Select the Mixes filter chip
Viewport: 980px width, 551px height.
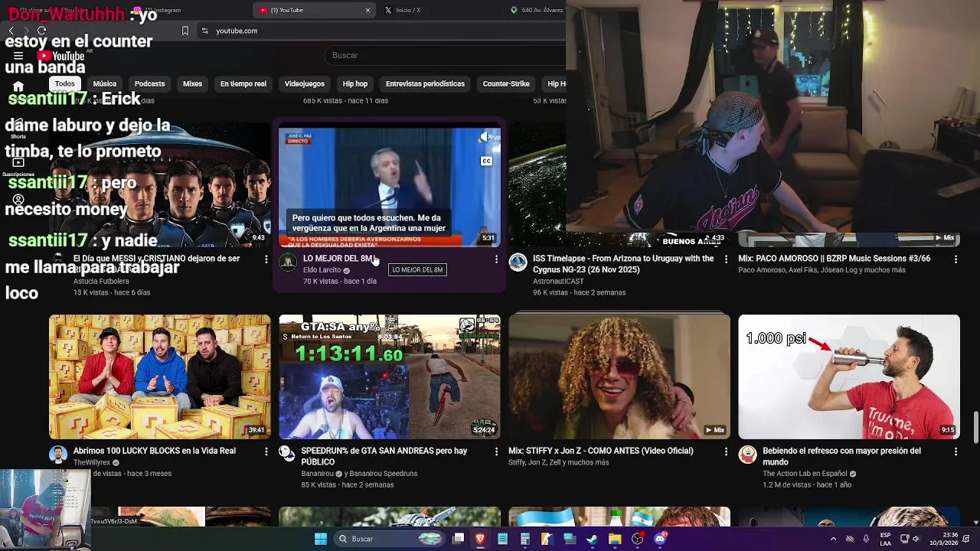[193, 83]
